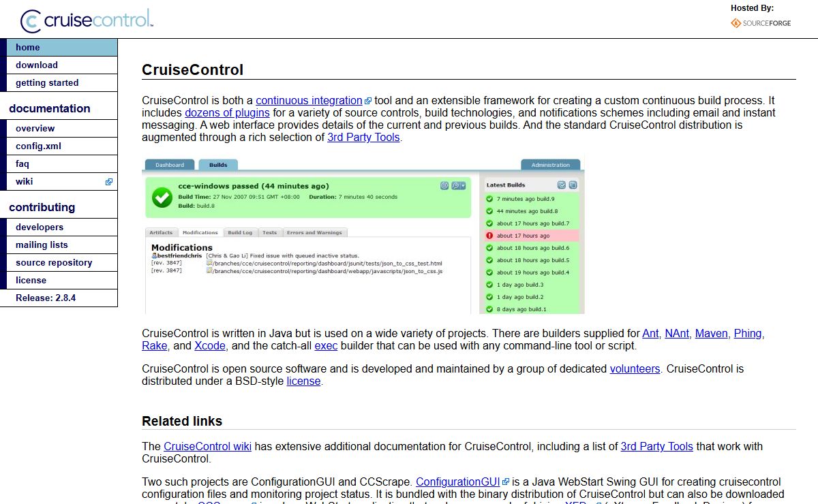This screenshot has width=818, height=504.
Task: Open CruiseControl wiki link under Related links
Action: coord(207,447)
